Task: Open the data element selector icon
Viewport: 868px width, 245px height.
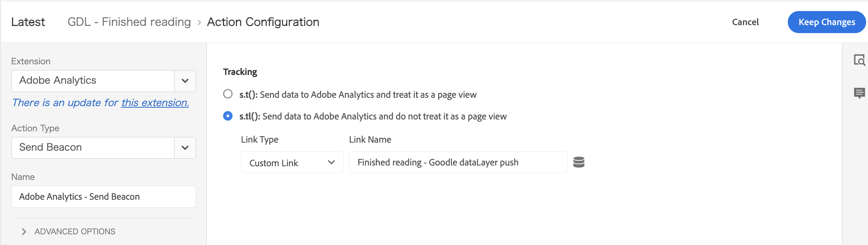Action: coord(578,162)
